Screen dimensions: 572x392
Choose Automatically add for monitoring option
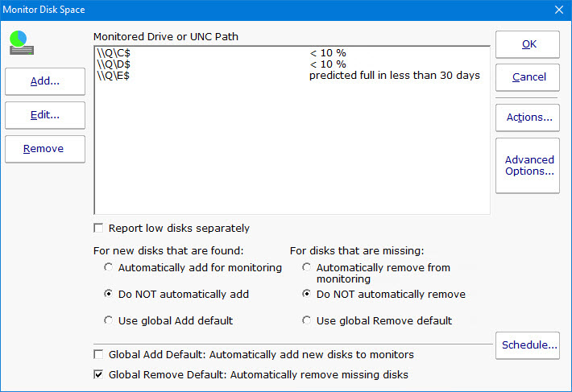(109, 267)
